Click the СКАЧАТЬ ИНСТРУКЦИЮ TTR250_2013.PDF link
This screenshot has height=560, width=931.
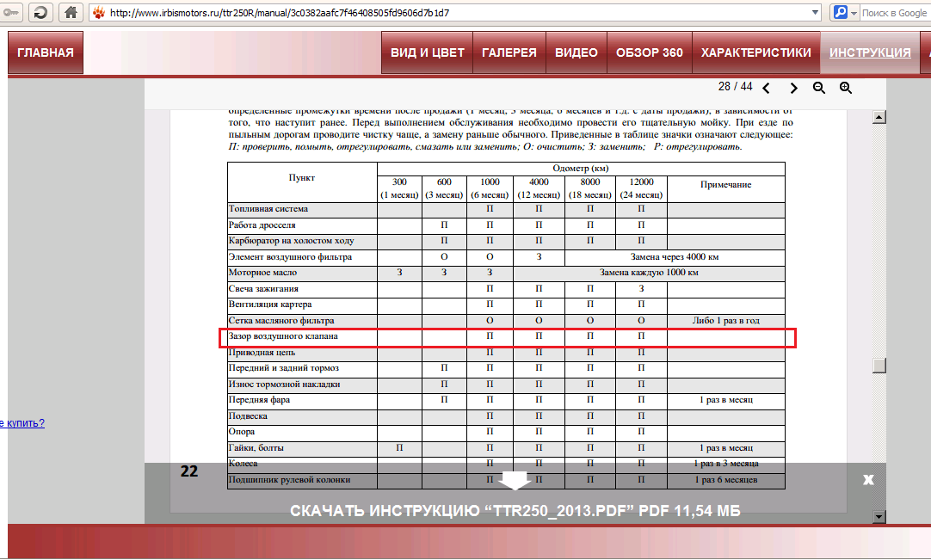pos(515,511)
